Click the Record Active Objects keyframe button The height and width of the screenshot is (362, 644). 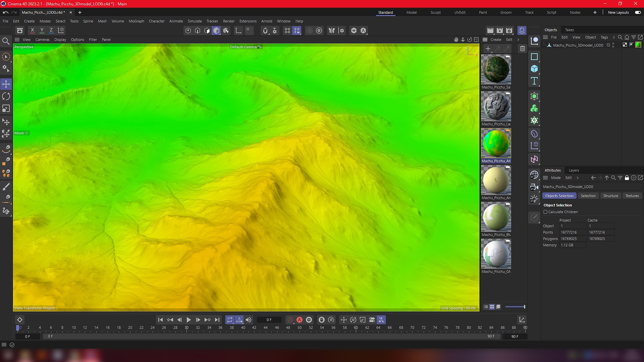coord(290,320)
